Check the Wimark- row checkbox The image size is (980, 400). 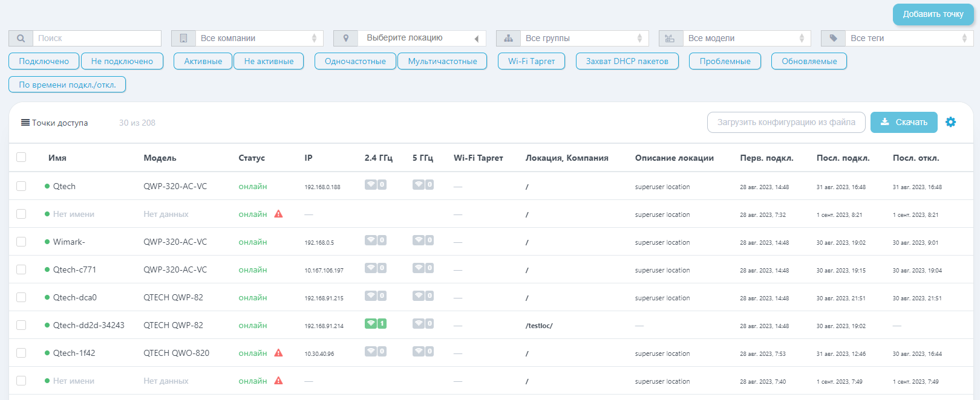pyautogui.click(x=21, y=242)
